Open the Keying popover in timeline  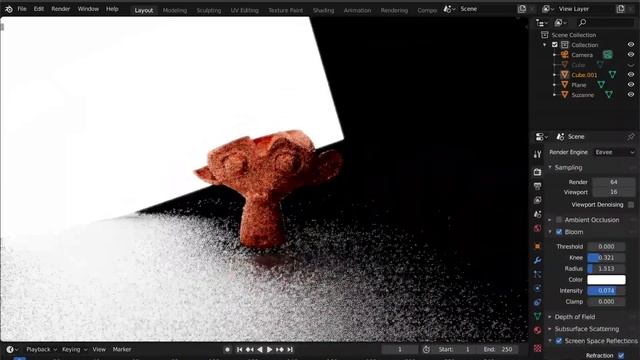pos(75,349)
